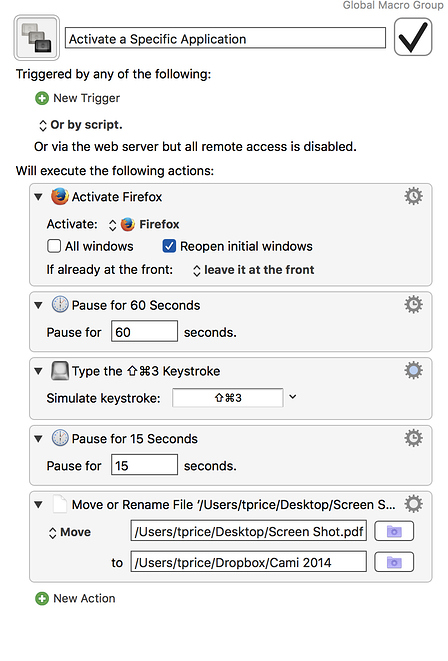Screen dimensions: 448x661
Task: Uncheck Reopen initial windows
Action: point(169,246)
